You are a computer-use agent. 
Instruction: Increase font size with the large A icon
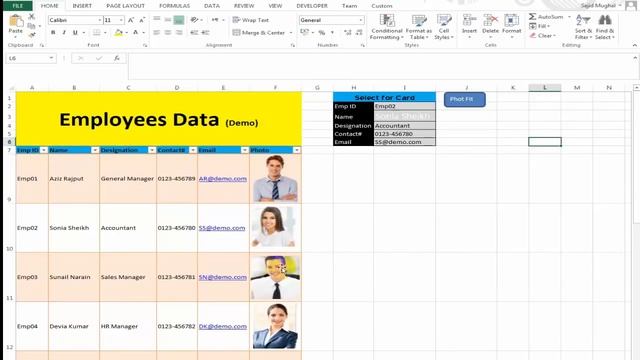[131, 20]
